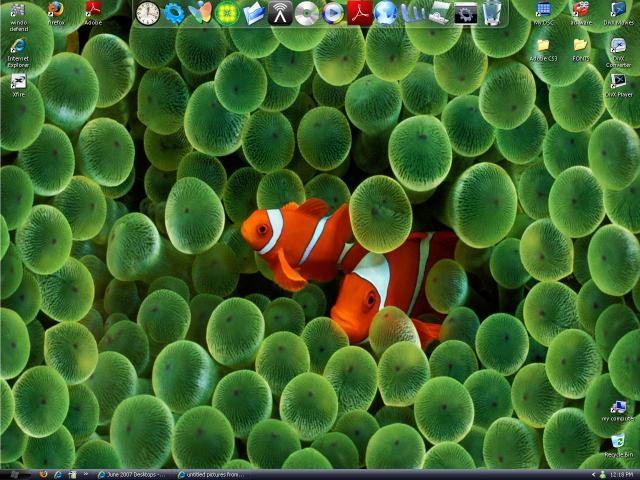Viewport: 640px width, 480px height.
Task: Open the Recycle Bin desktop icon
Action: 618,446
